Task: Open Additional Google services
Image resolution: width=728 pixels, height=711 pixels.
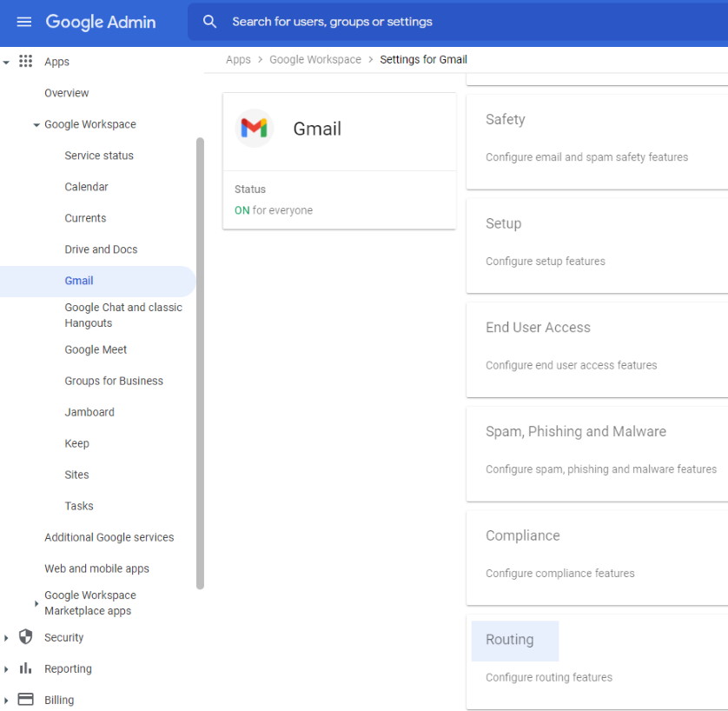Action: pyautogui.click(x=109, y=537)
